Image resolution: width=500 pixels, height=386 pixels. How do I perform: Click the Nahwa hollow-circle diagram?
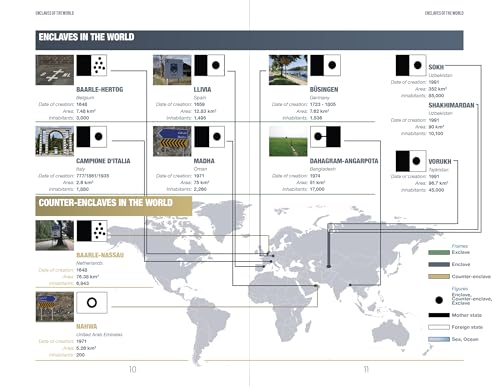point(92,303)
